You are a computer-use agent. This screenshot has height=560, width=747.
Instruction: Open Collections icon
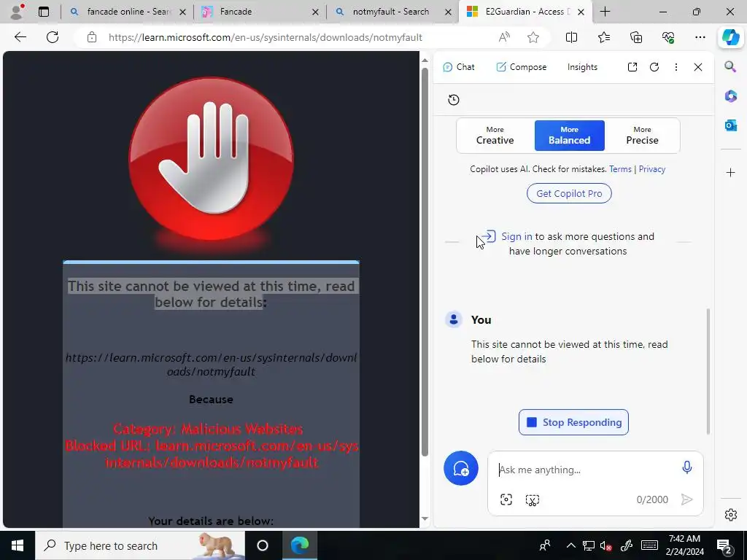pyautogui.click(x=636, y=37)
